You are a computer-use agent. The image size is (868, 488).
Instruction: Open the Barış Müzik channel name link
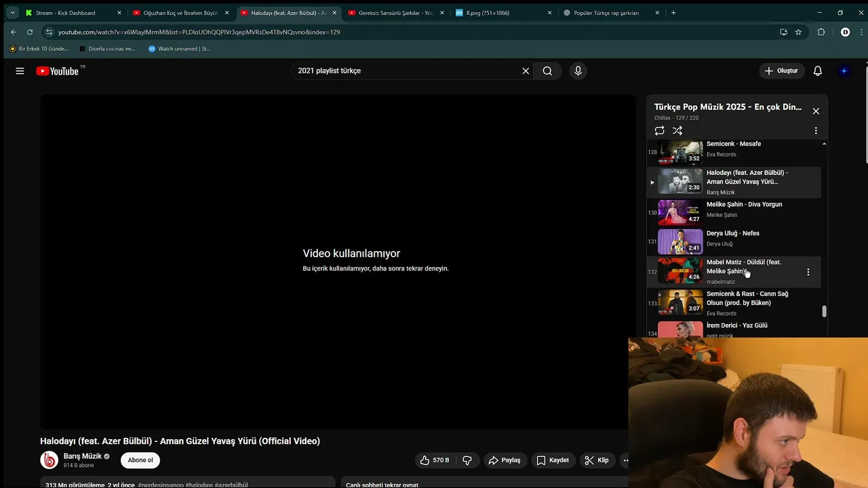tap(83, 456)
